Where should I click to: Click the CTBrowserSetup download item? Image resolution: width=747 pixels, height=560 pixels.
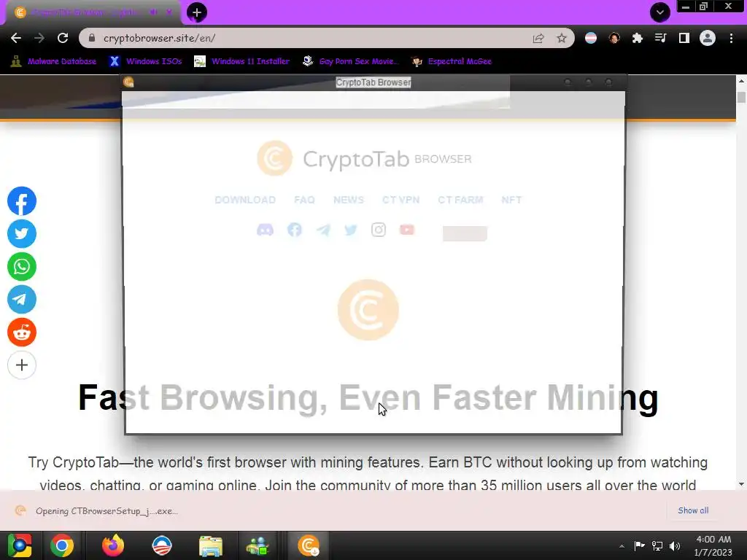97,511
